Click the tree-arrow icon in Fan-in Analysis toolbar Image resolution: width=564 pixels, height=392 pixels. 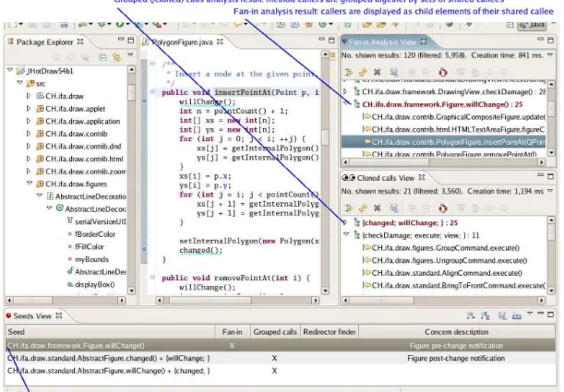click(348, 72)
